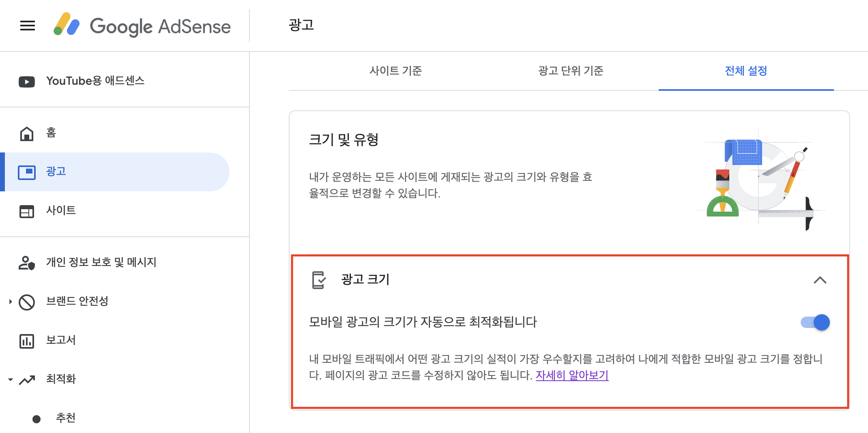Open the 광고 단위 기준 tab
868x433 pixels.
pyautogui.click(x=570, y=71)
